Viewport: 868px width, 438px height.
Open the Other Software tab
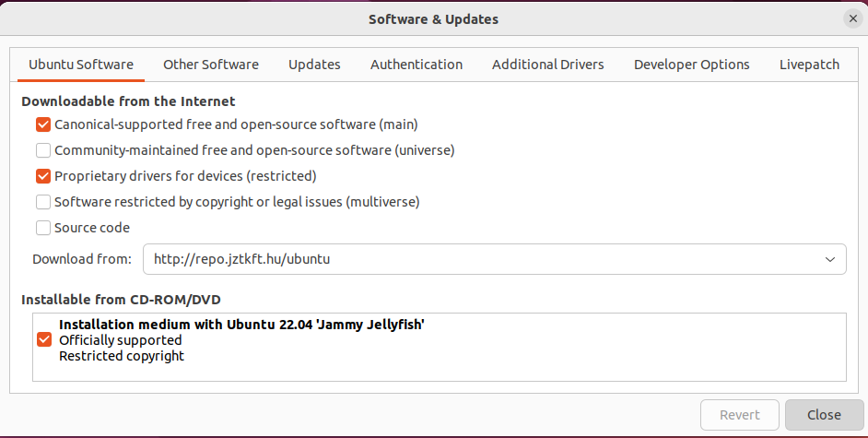click(211, 65)
